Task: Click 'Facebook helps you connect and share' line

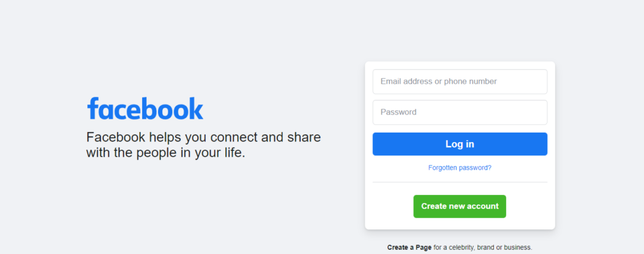Action: point(203,138)
